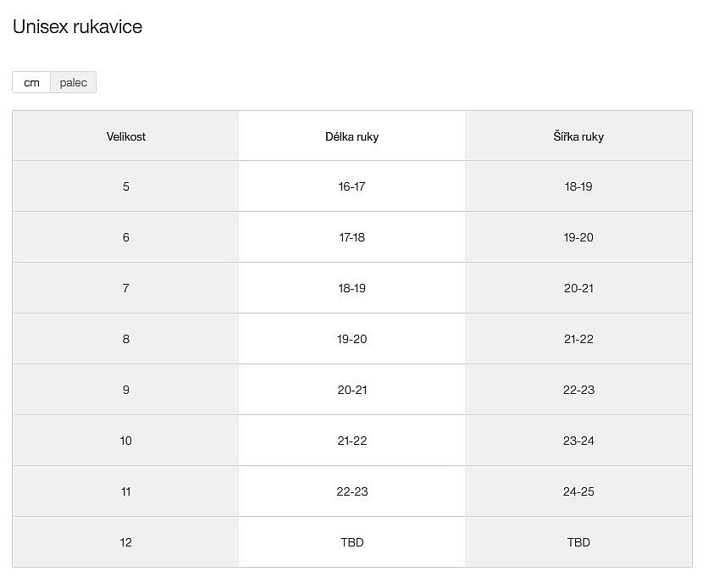Click TBD under Šířka ruky
Screen dimensions: 708x588
(578, 542)
